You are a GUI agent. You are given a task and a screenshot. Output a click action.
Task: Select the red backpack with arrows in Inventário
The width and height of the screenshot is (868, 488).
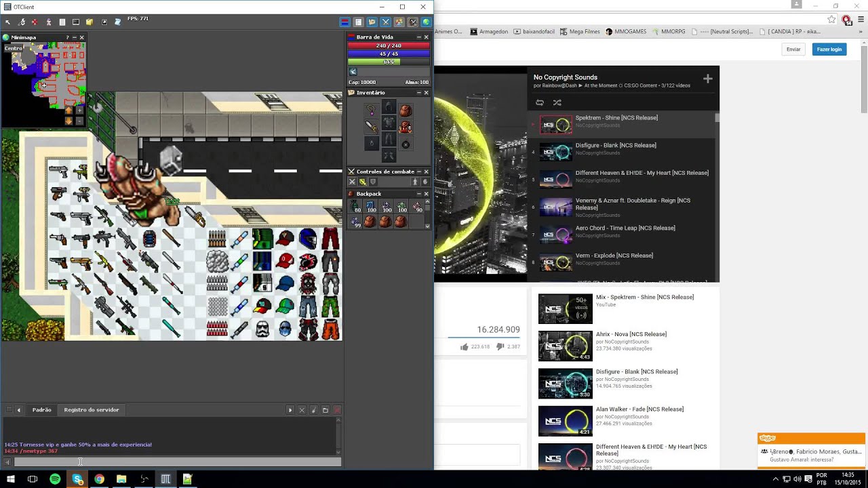pos(406,127)
